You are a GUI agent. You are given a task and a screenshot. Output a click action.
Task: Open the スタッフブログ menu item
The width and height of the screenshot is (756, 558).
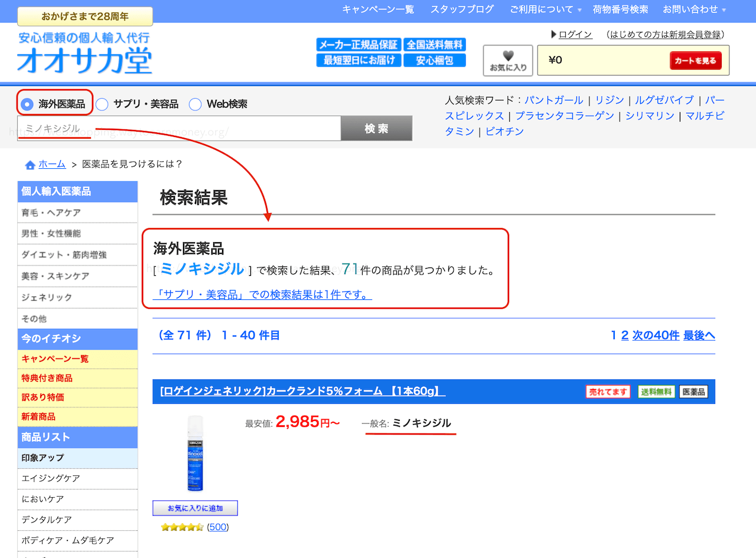coord(462,9)
